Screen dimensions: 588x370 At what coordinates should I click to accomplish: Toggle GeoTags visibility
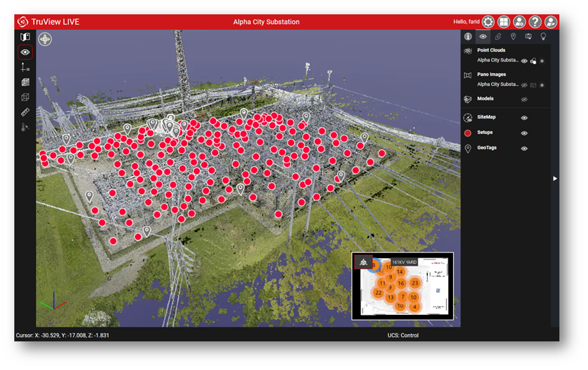point(524,149)
